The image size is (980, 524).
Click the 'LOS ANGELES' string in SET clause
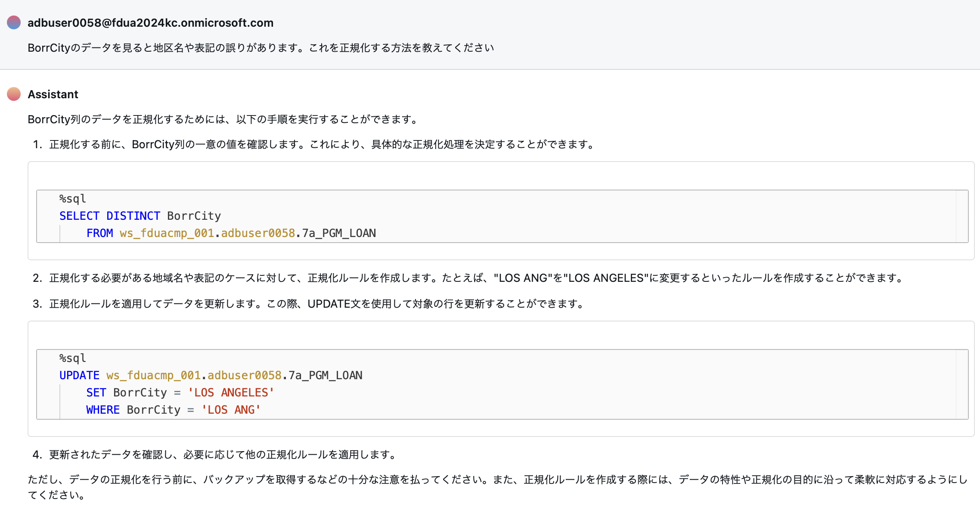pyautogui.click(x=231, y=393)
